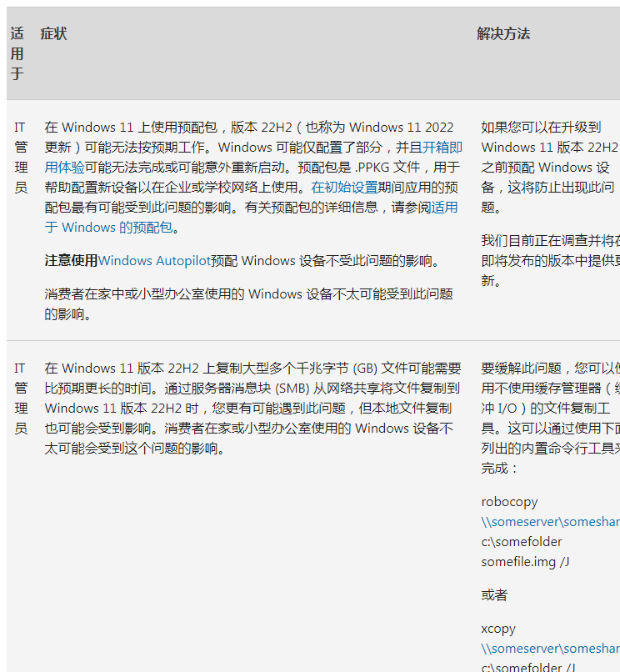Open the Windows Autopilot link

(154, 261)
